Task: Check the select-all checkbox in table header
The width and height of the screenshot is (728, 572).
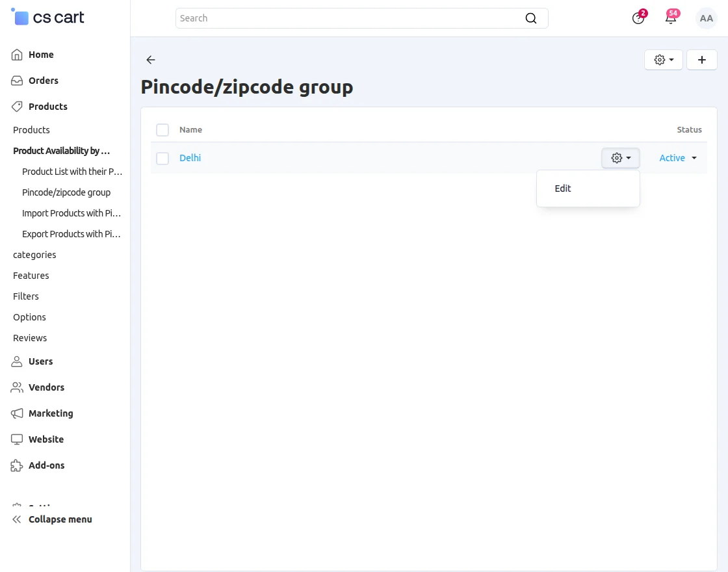Action: point(162,130)
